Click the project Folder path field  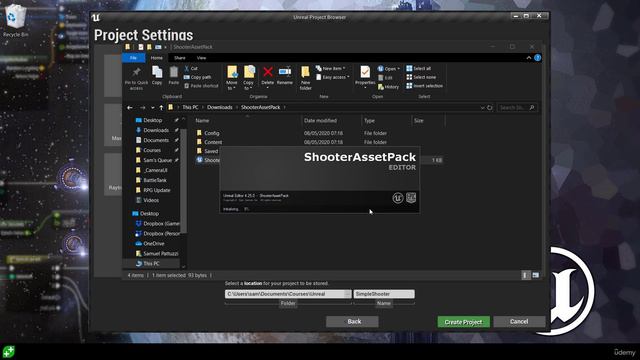[x=288, y=294]
